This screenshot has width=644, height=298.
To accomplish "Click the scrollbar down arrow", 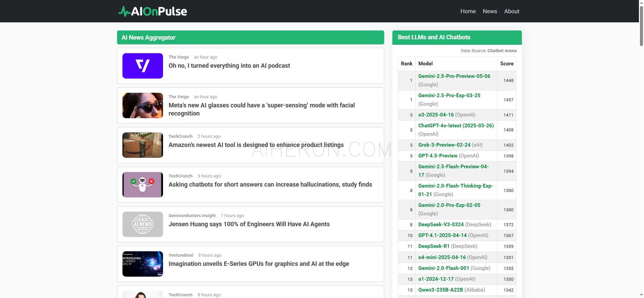I will (x=641, y=295).
